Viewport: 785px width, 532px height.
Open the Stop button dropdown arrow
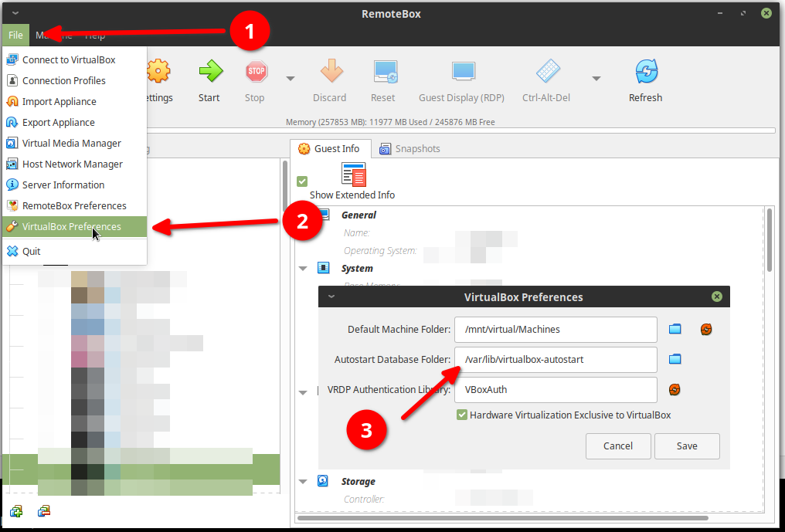pos(290,79)
